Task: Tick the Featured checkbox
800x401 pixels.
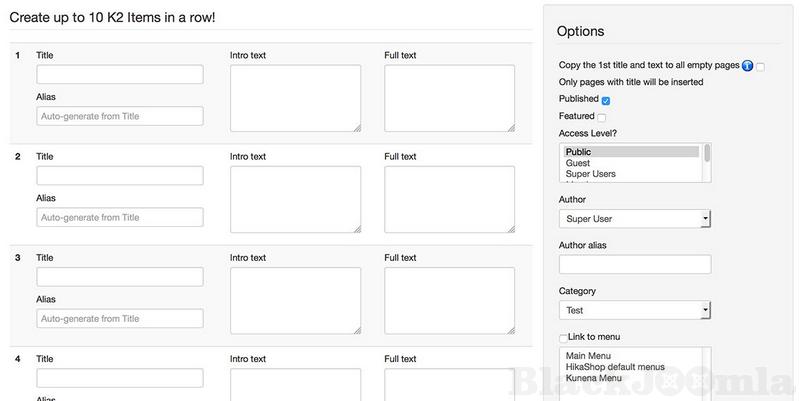Action: (602, 117)
